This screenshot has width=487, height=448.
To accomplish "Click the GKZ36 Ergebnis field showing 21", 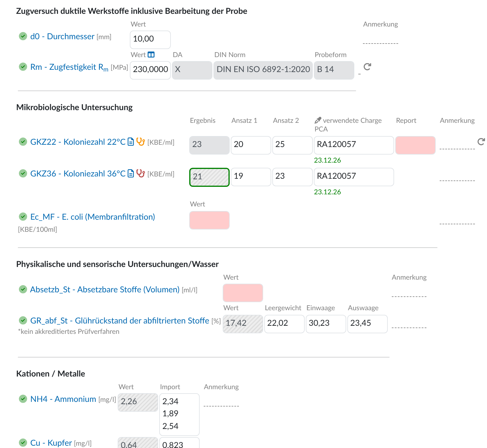I will click(x=209, y=177).
